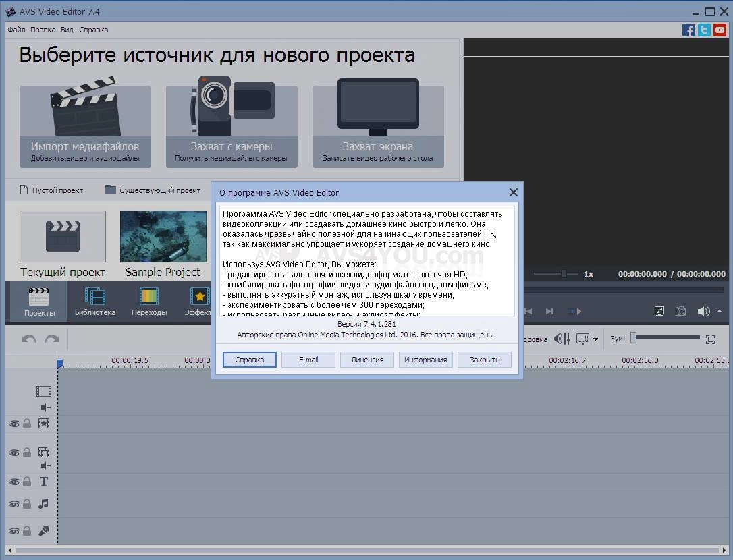The width and height of the screenshot is (733, 560).
Task: Switch to the Проекты tab
Action: pyautogui.click(x=39, y=302)
